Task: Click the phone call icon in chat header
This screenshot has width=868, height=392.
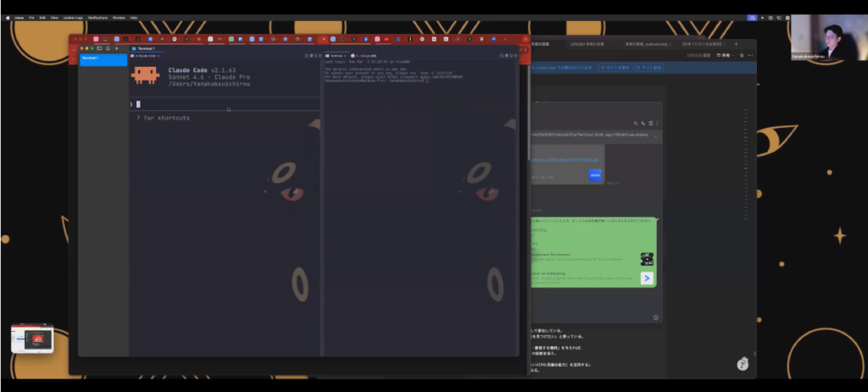Action: click(x=643, y=124)
